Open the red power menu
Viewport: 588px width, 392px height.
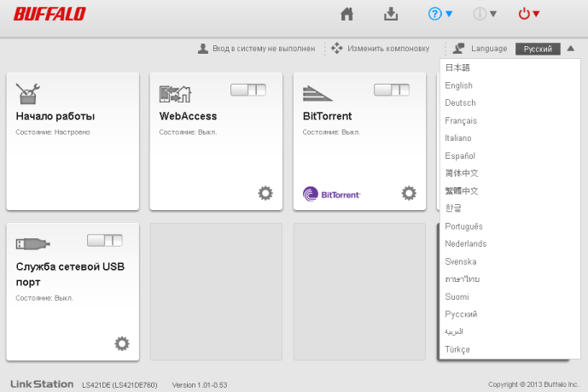(x=529, y=15)
